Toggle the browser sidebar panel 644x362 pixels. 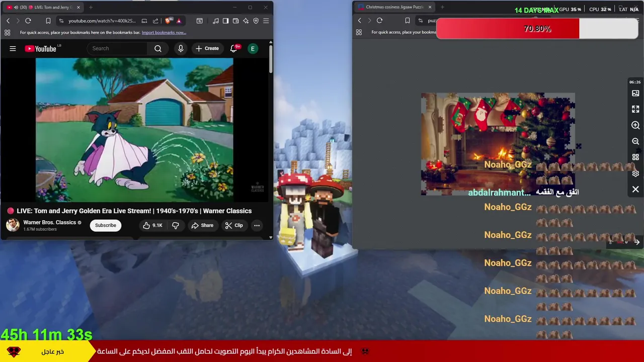click(225, 21)
